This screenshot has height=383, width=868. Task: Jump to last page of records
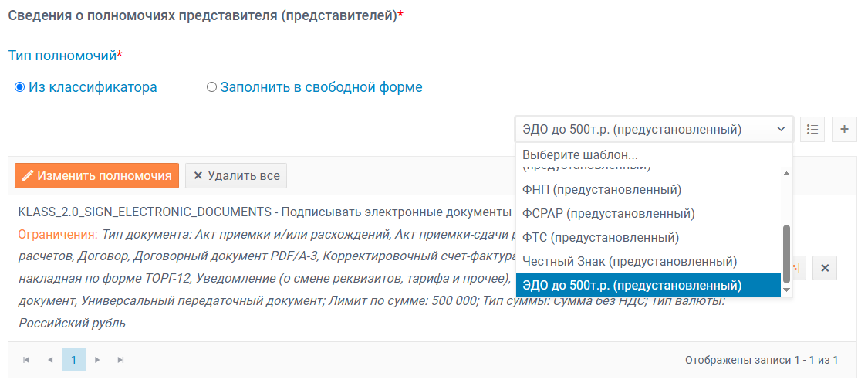(x=120, y=360)
